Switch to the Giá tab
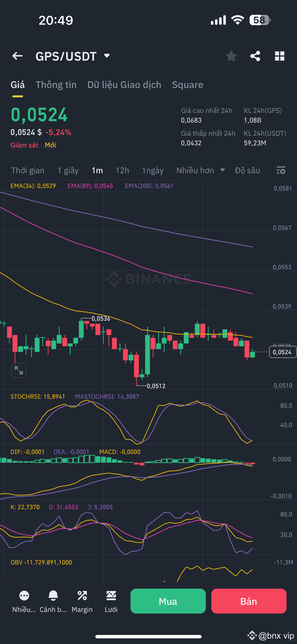 tap(18, 85)
